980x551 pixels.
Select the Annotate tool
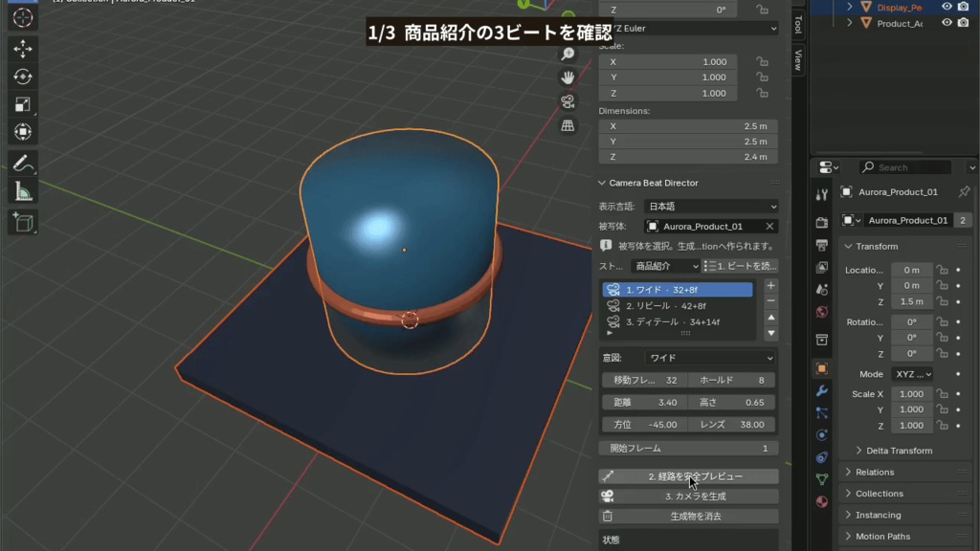[x=23, y=164]
